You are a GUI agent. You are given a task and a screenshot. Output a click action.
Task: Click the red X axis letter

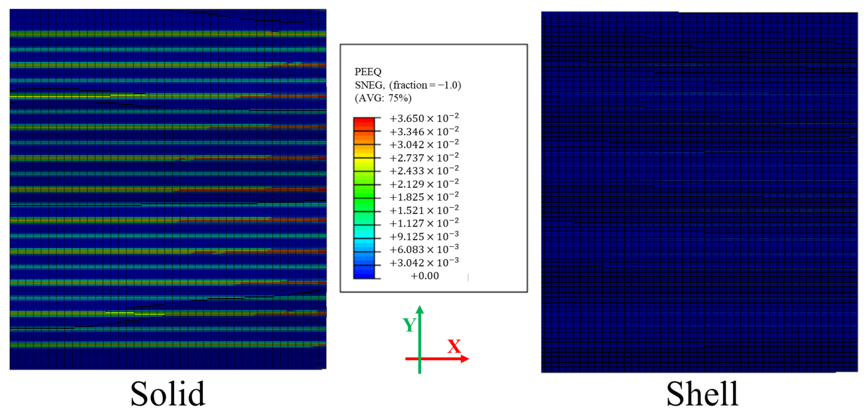454,346
